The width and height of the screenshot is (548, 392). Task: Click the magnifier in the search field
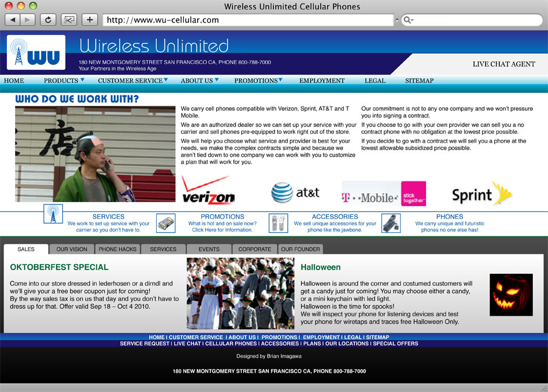coord(408,20)
